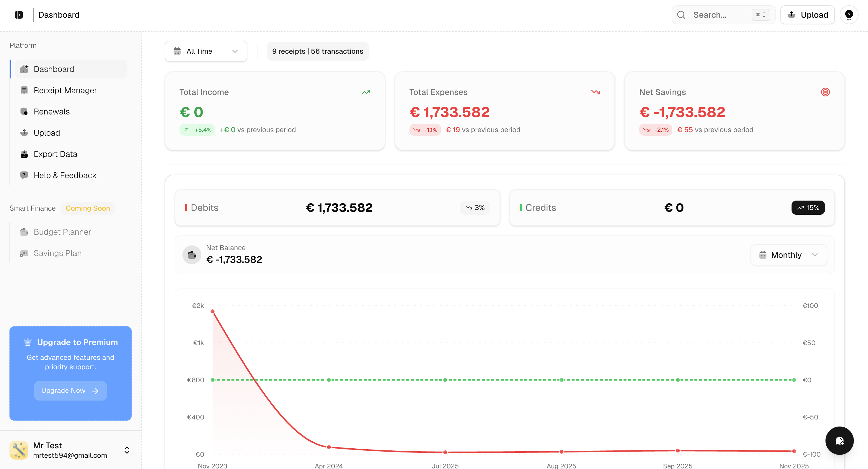The height and width of the screenshot is (469, 868).
Task: Expand the Monthly interval dropdown
Action: [x=789, y=255]
